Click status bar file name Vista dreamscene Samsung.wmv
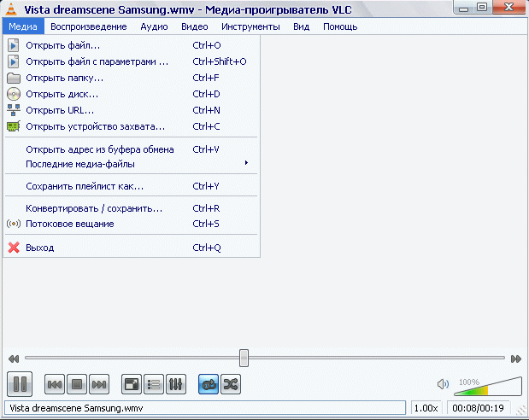 (x=76, y=408)
